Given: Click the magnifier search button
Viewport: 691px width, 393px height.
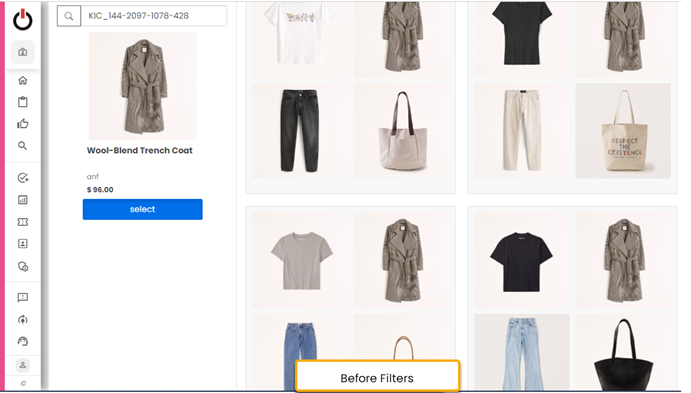Looking at the screenshot, I should point(69,16).
